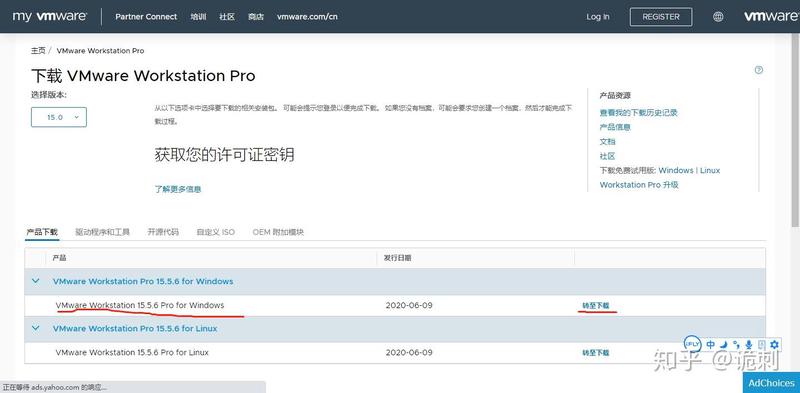800x393 pixels.
Task: Click the ads.yahoo.com status bar text
Action: [x=56, y=387]
